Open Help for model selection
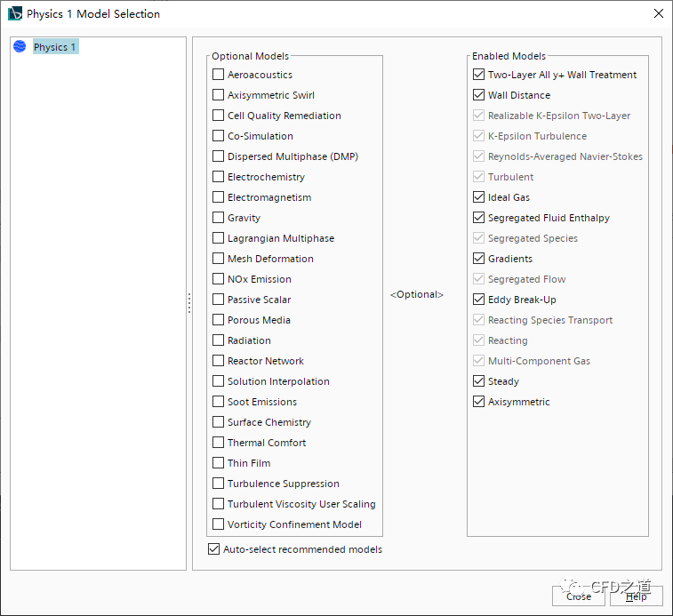Viewport: 673px width, 616px height. [x=636, y=596]
